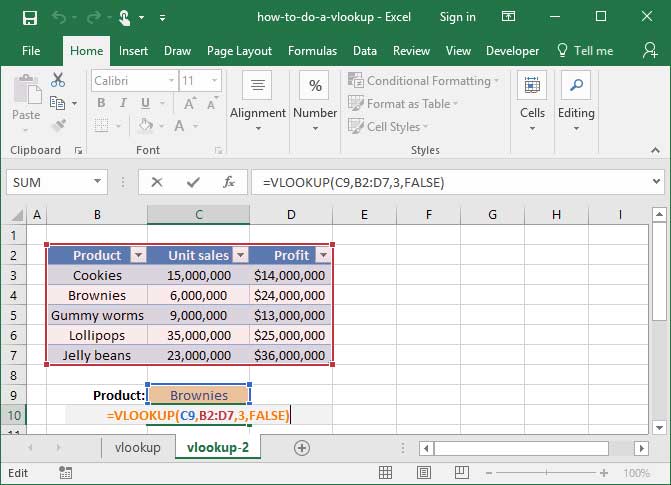The height and width of the screenshot is (485, 671).
Task: Select the $25,000,000 profit cell
Action: [290, 335]
